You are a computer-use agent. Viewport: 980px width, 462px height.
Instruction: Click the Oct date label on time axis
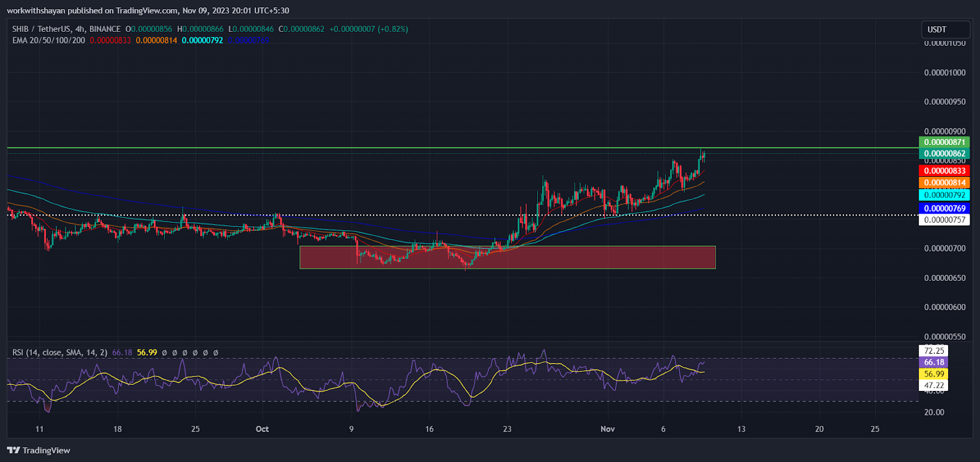point(262,429)
